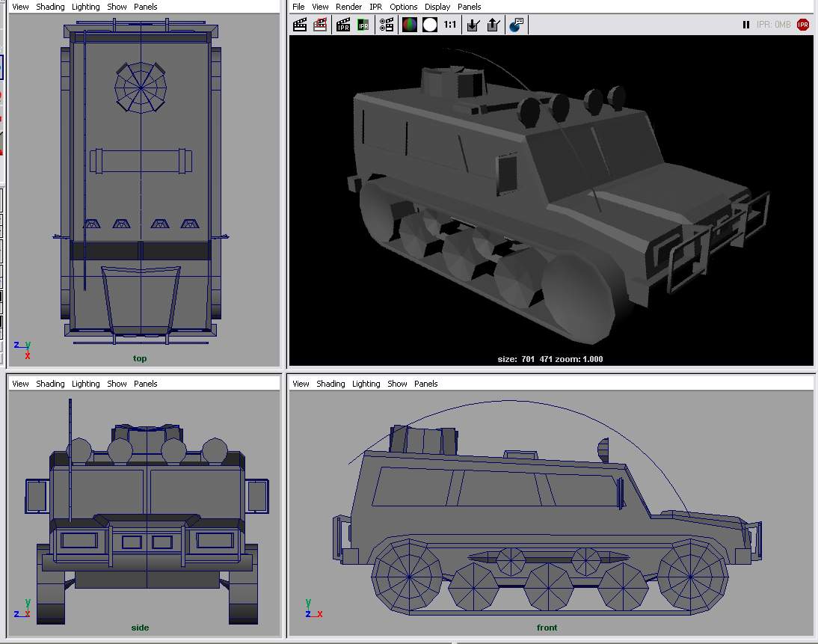Open the Options menu in Render View
The width and height of the screenshot is (818, 644).
[x=403, y=7]
